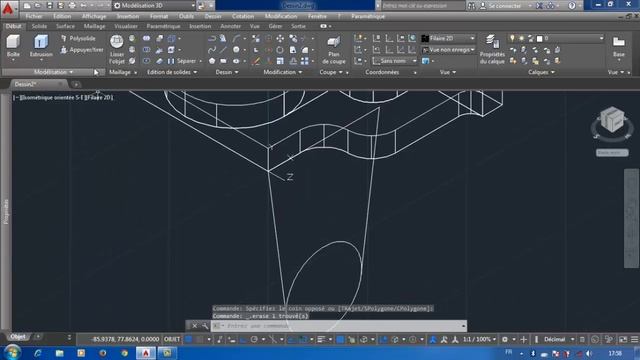Open the 1:1 / 100% annotation scale dropdown
The image size is (640, 360).
(479, 339)
